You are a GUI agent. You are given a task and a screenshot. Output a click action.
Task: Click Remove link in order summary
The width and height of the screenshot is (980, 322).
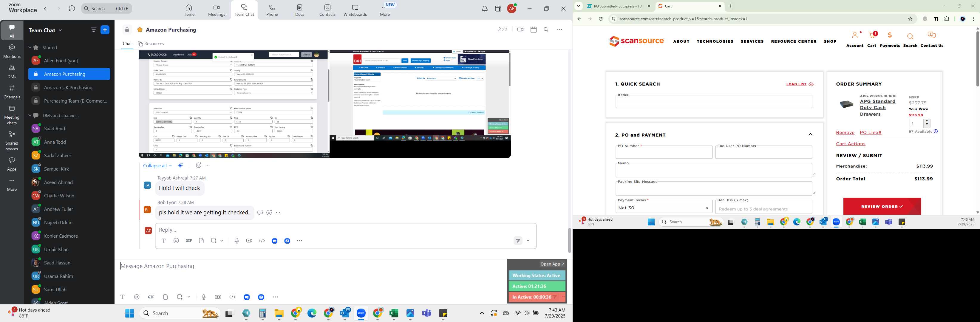845,133
